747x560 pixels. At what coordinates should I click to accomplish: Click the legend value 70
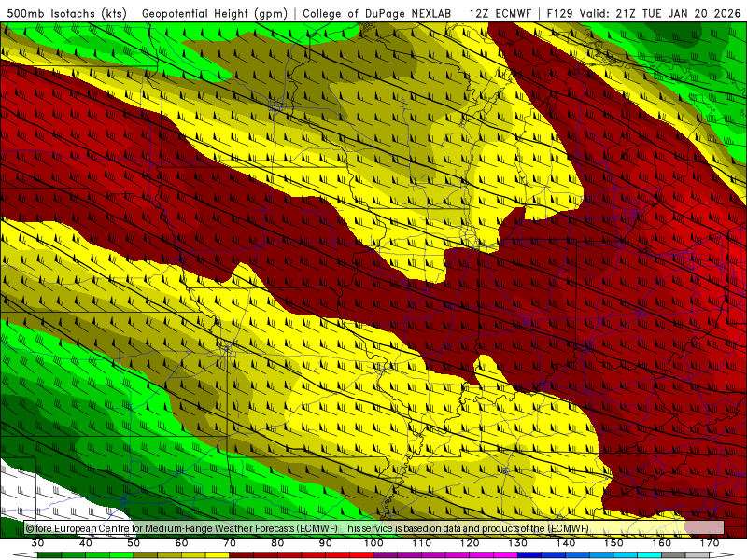(230, 543)
